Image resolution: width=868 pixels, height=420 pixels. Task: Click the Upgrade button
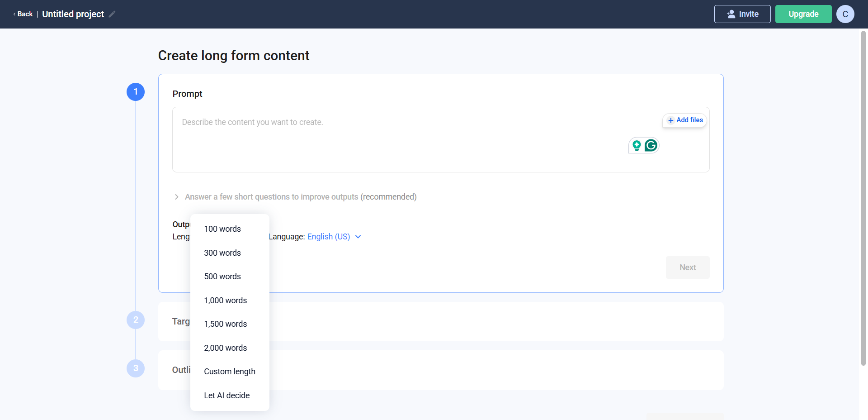(x=803, y=14)
